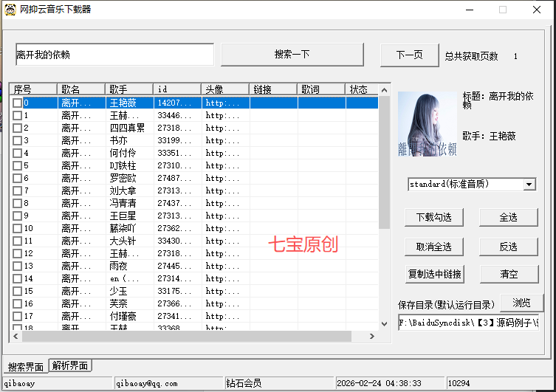556x392 pixels.
Task: Check the box for row 13
Action: pos(17,267)
